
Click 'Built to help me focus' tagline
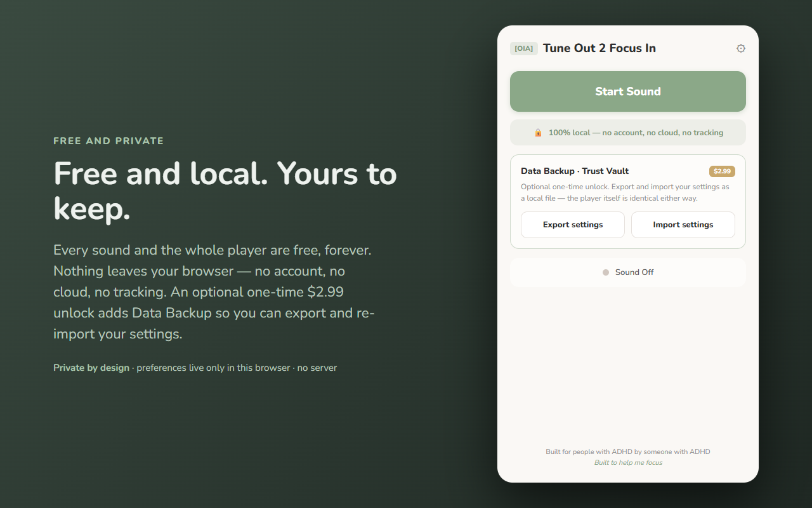[x=628, y=462]
